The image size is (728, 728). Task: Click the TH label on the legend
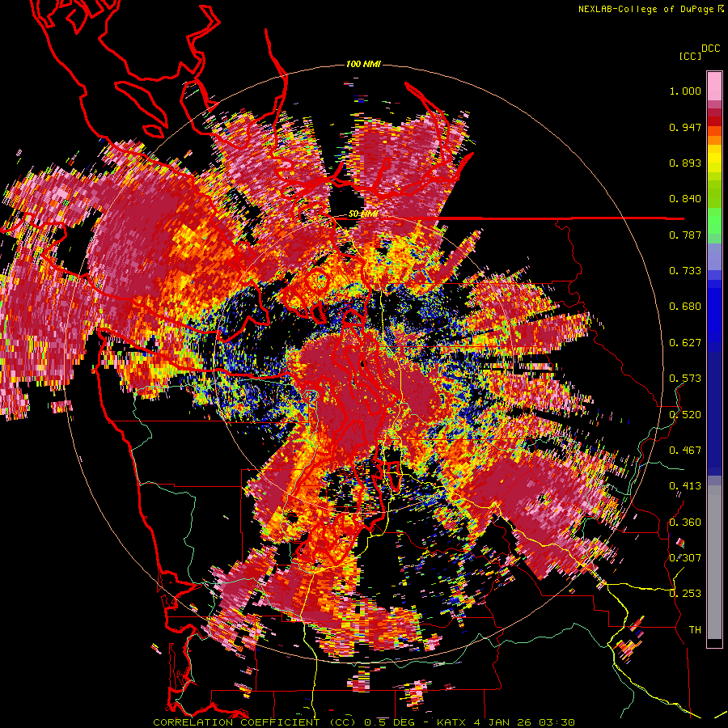click(x=695, y=630)
